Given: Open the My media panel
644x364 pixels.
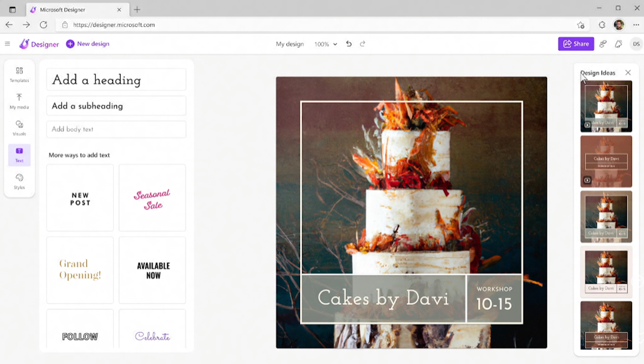Looking at the screenshot, I should coord(19,101).
